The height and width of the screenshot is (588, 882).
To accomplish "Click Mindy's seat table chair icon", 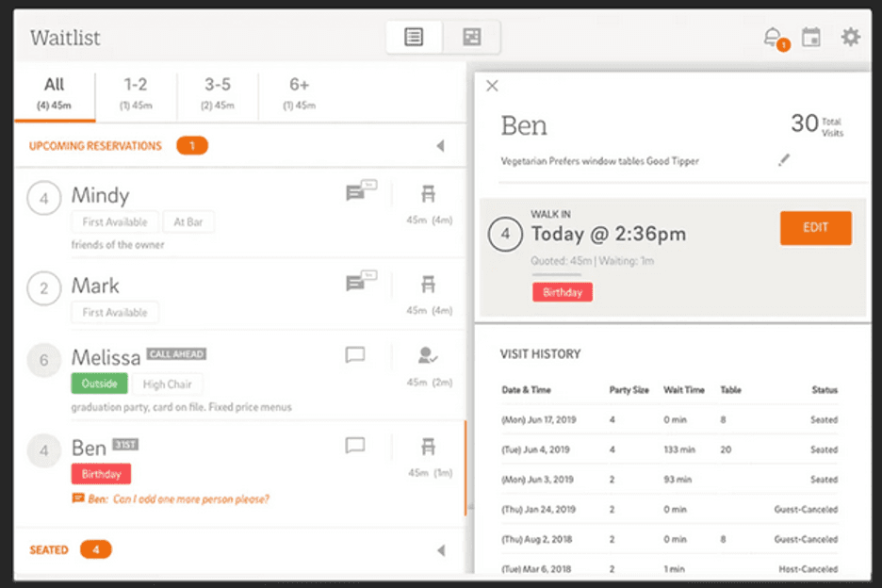I will 428,194.
